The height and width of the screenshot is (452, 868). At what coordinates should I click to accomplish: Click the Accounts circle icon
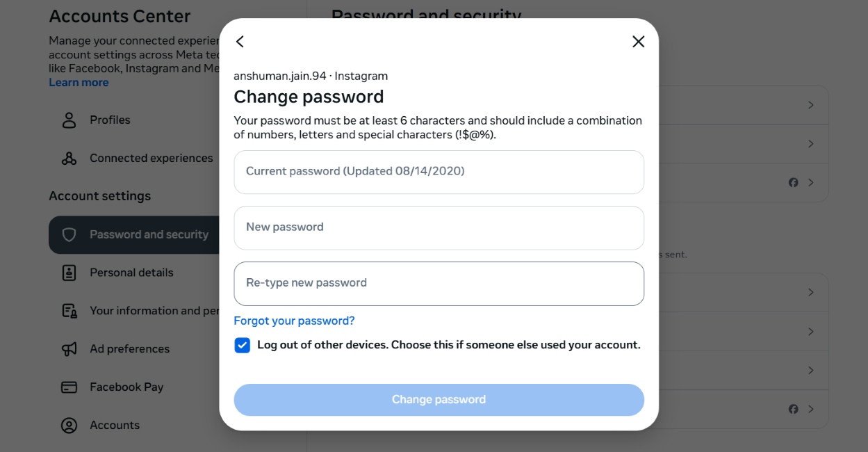tap(67, 425)
